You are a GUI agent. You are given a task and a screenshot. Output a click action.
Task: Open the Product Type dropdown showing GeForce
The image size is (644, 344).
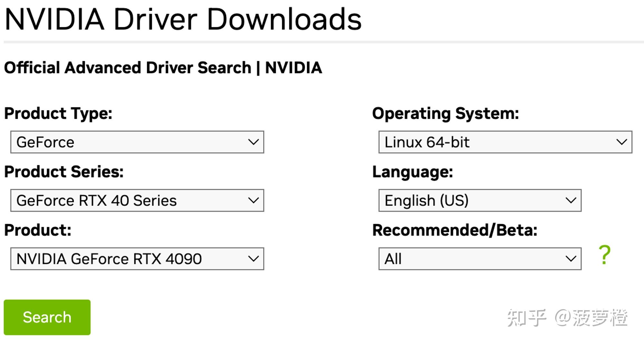(137, 142)
